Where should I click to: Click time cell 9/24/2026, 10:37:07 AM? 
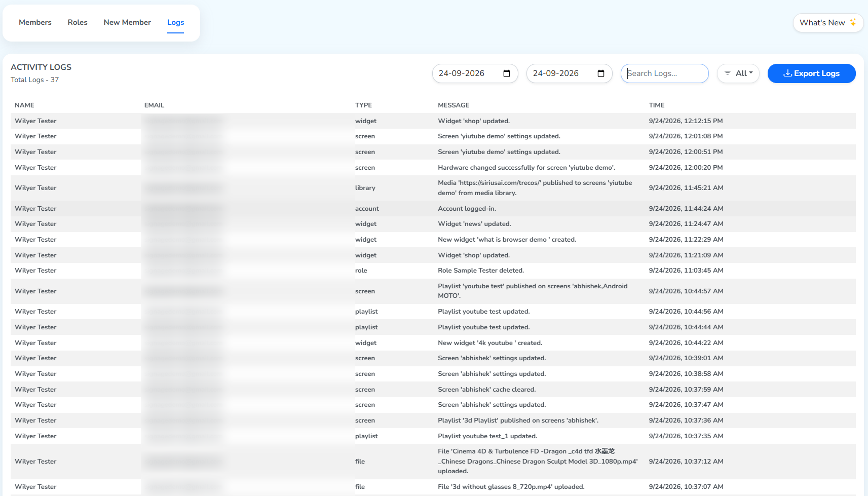pyautogui.click(x=686, y=487)
